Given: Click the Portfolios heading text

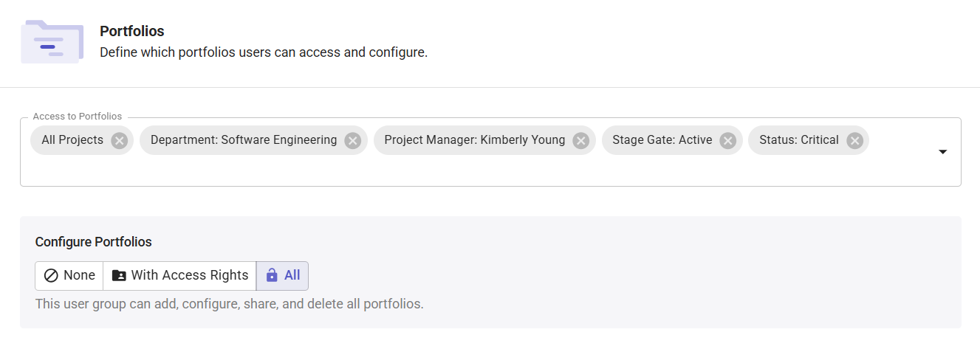Looking at the screenshot, I should coord(132,32).
